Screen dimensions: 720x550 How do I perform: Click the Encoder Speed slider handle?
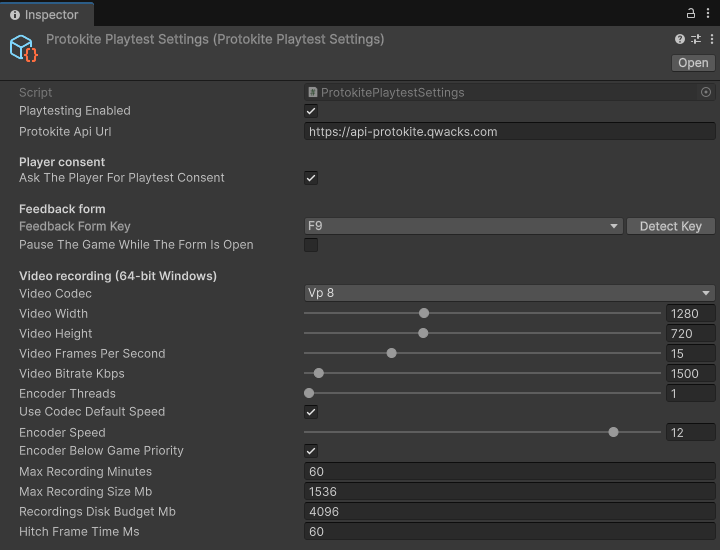click(613, 432)
